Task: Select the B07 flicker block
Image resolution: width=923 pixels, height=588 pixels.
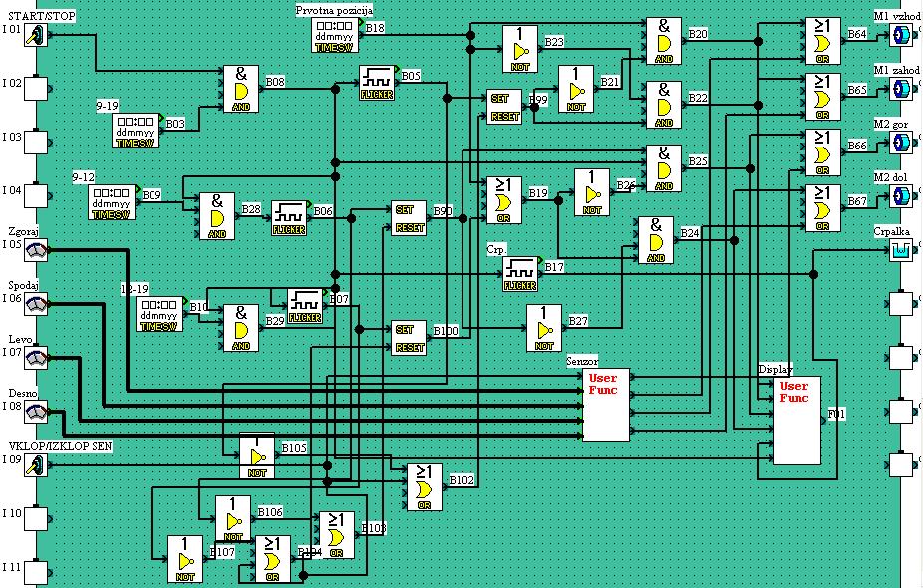Action: tap(305, 306)
